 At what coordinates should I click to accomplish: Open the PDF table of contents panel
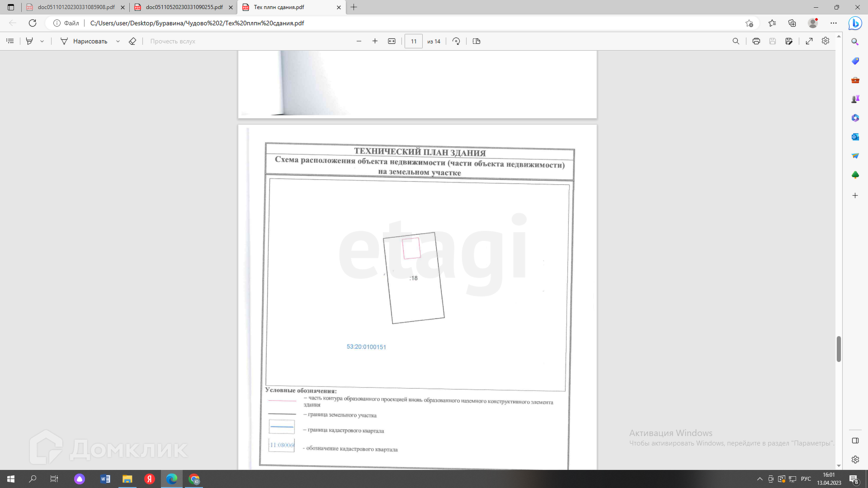point(10,41)
